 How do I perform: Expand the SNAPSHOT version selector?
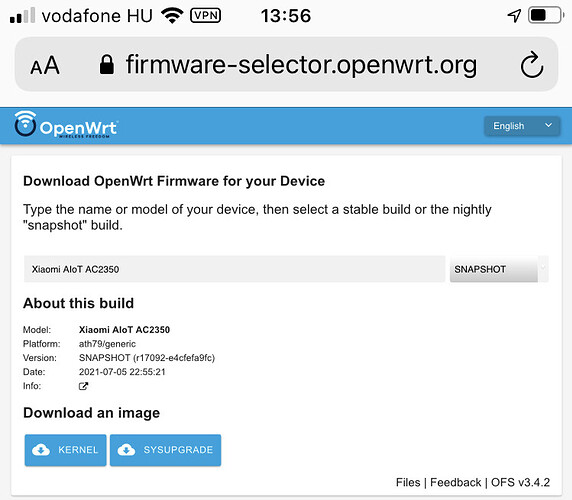coord(499,269)
